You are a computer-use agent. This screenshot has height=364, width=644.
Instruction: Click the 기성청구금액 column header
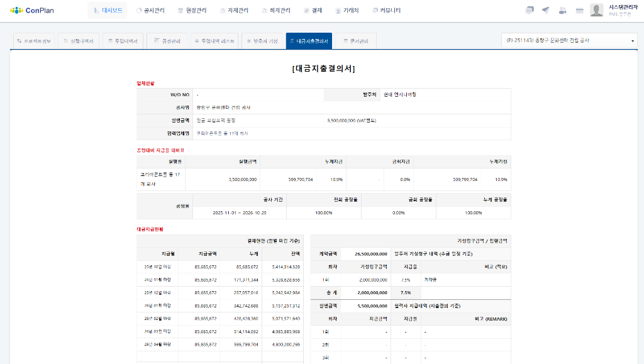click(365, 267)
